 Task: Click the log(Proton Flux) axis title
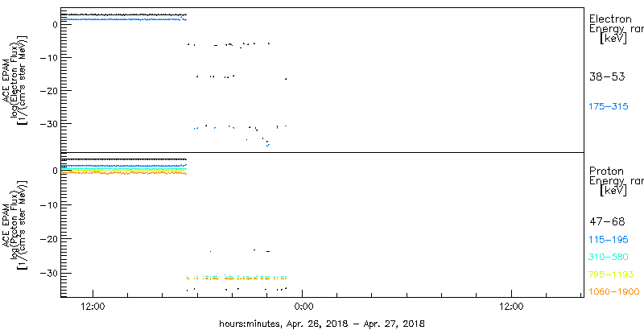click(x=14, y=225)
